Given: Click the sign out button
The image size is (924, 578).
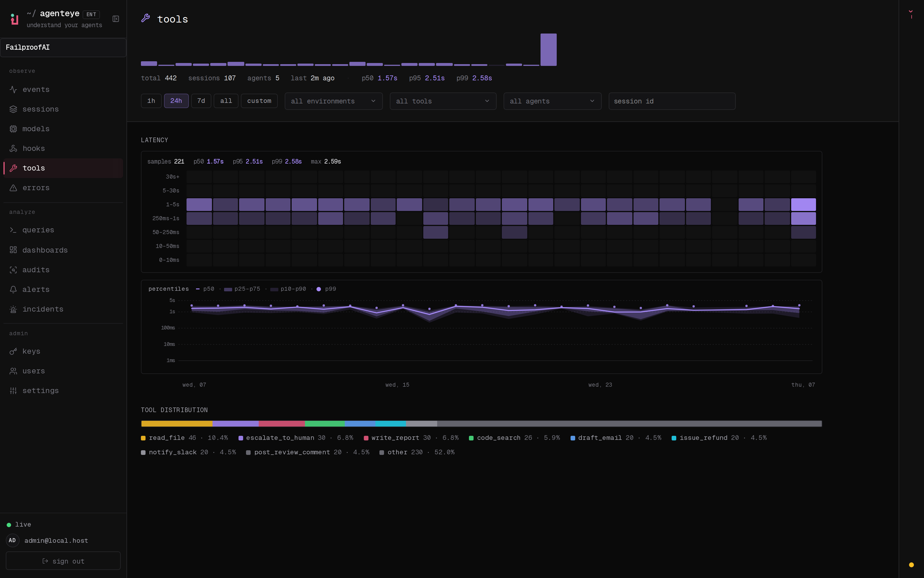Looking at the screenshot, I should coord(63,561).
